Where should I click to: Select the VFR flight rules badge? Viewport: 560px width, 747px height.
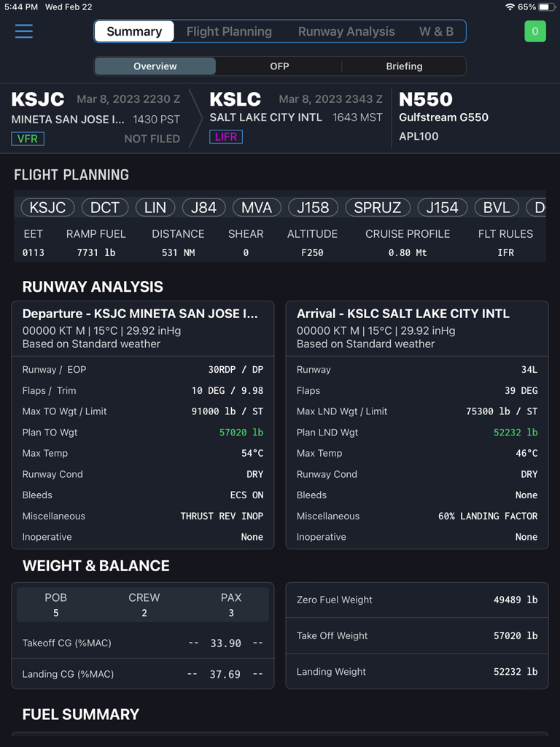pyautogui.click(x=27, y=138)
